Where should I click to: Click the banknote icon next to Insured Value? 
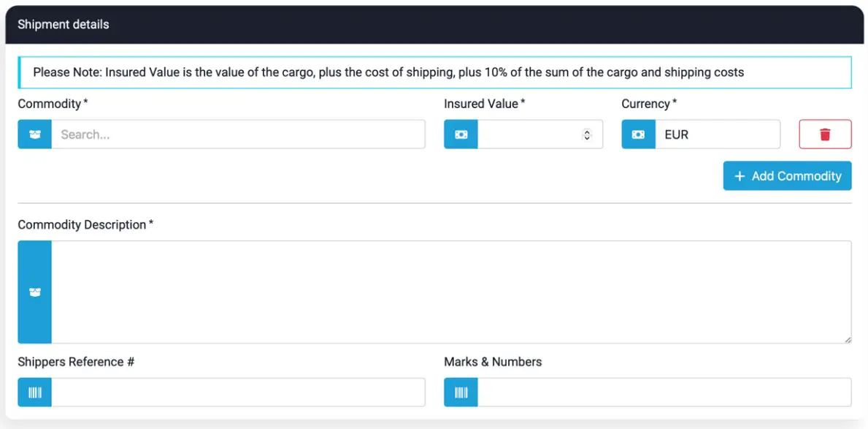[460, 134]
